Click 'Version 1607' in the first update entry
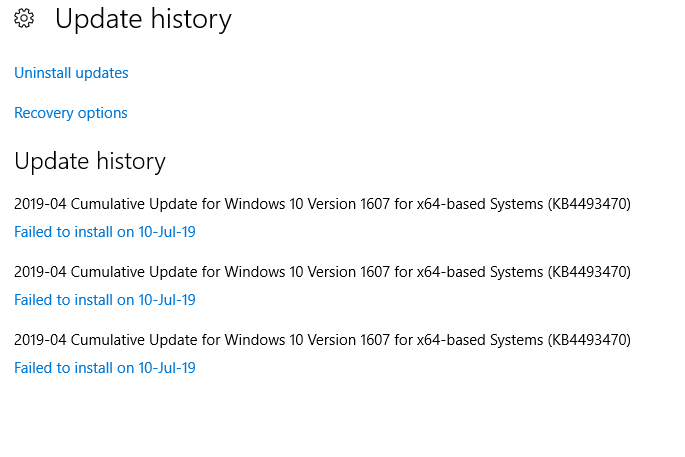This screenshot has height=457, width=685. click(358, 204)
